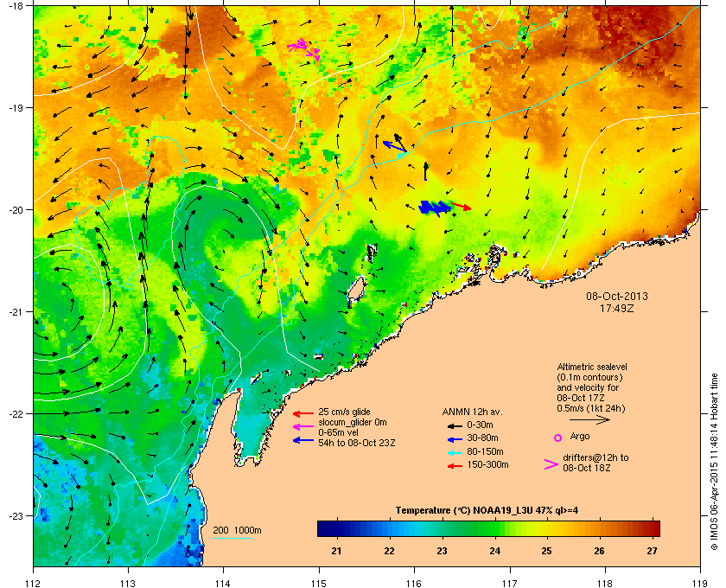The width and height of the screenshot is (726, 588).
Task: Select green 24°C region of colorbar
Action: click(x=495, y=528)
